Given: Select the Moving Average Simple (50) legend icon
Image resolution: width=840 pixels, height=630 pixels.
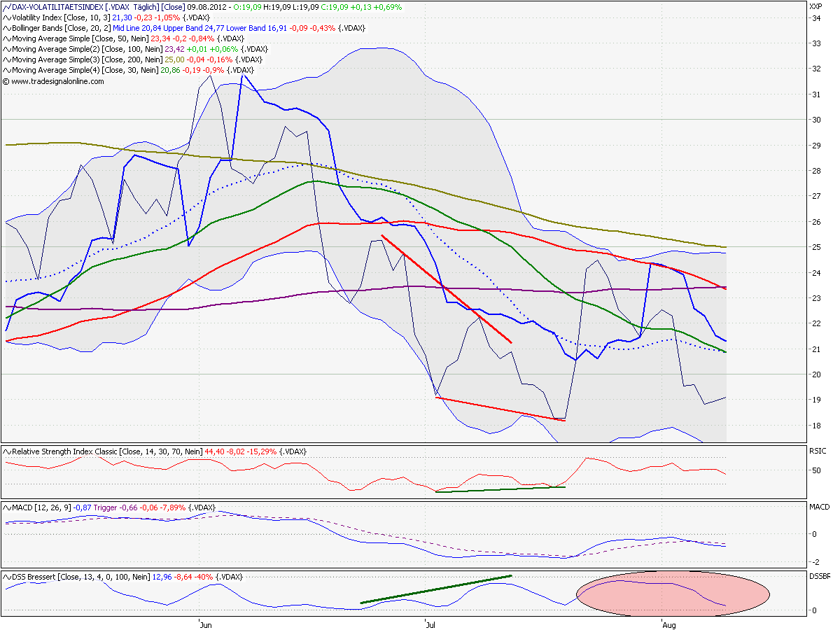Looking at the screenshot, I should [6, 40].
